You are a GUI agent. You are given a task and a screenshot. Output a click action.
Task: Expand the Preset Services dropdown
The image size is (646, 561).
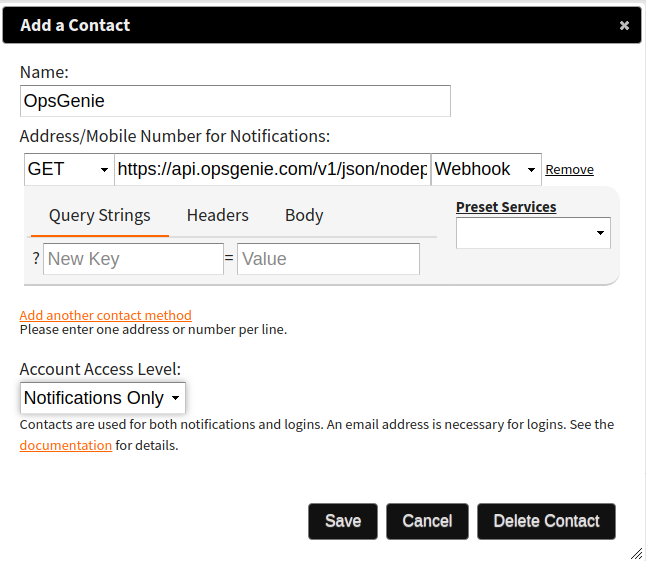533,233
